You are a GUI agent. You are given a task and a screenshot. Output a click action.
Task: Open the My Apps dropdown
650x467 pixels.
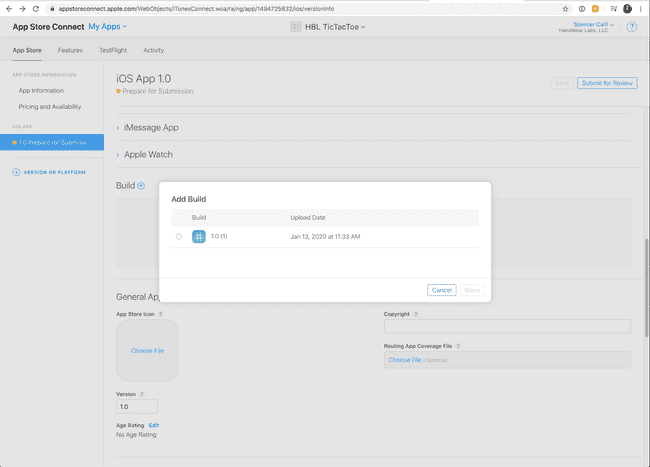[x=107, y=27]
